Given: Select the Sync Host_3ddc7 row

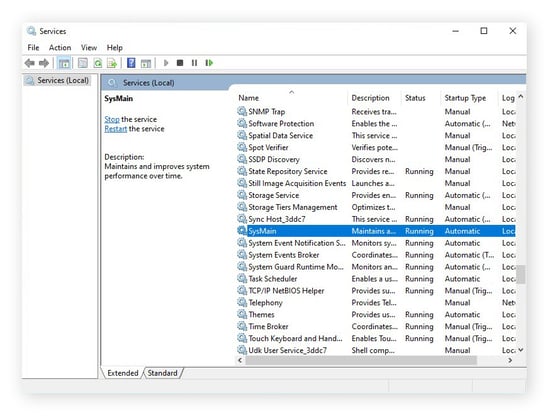Looking at the screenshot, I should coord(376,219).
